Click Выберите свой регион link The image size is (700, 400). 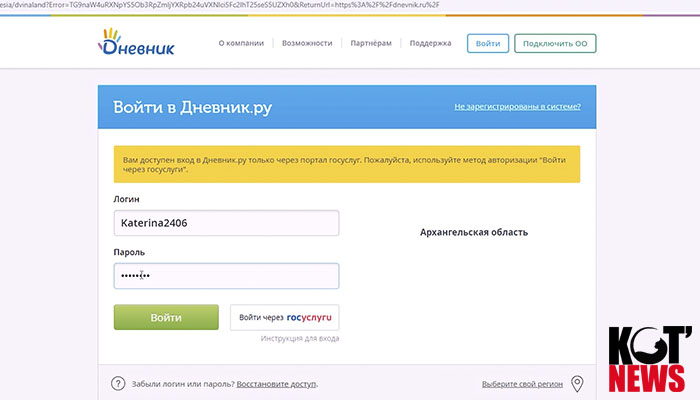pyautogui.click(x=522, y=384)
